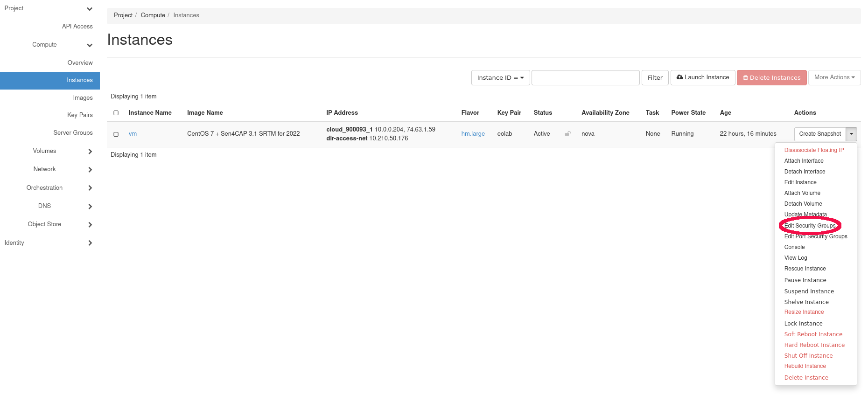Open the Instance ID filter dropdown
This screenshot has width=868, height=395.
pyautogui.click(x=500, y=78)
